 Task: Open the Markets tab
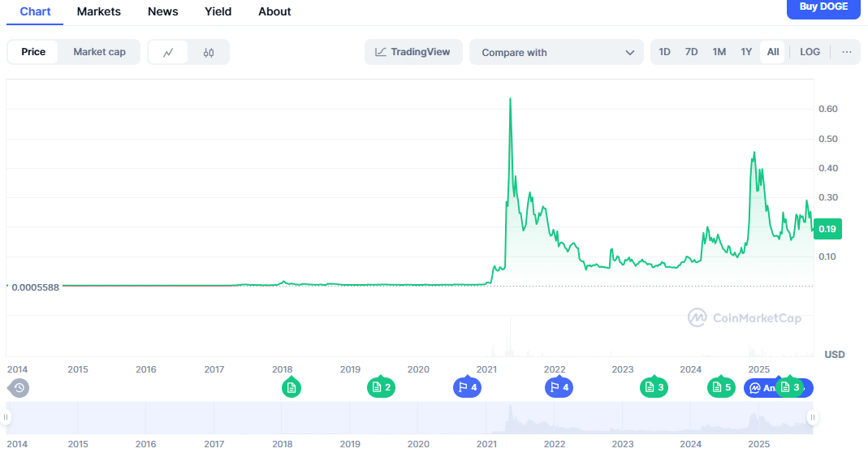[x=99, y=11]
